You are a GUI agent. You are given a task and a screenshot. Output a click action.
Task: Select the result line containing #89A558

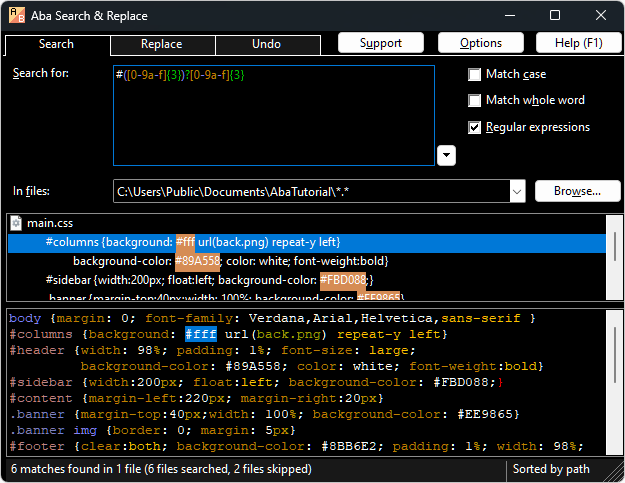[x=230, y=261]
